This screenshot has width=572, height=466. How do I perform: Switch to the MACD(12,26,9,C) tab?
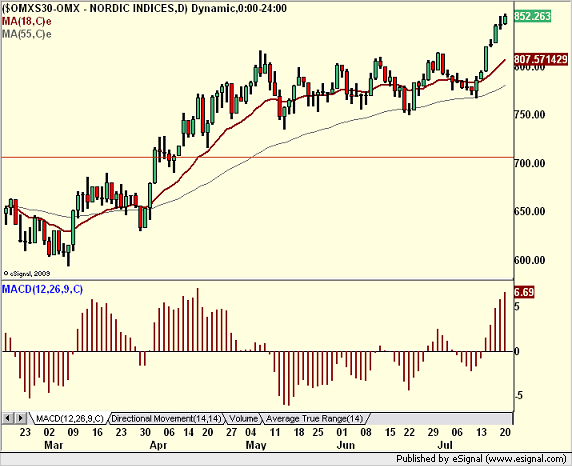pos(69,419)
